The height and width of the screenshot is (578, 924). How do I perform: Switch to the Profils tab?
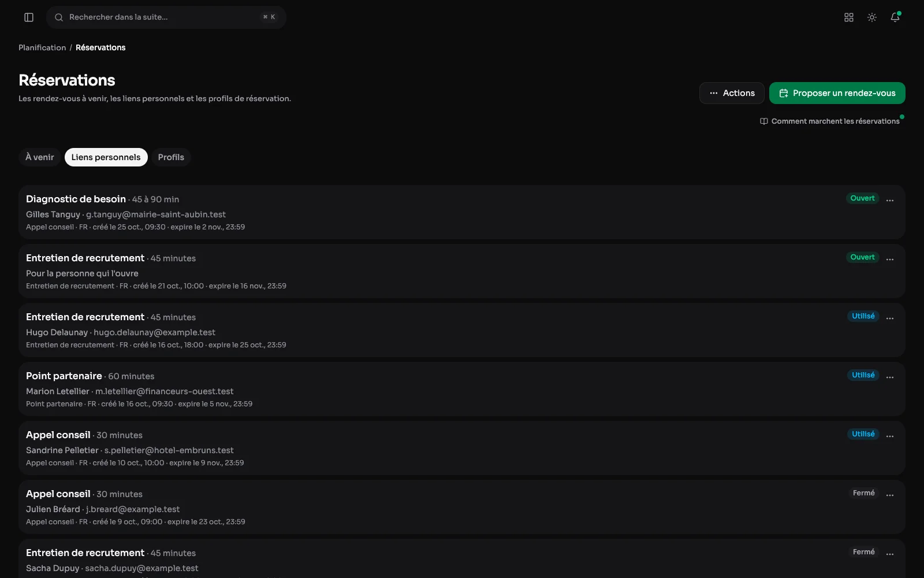click(x=171, y=157)
